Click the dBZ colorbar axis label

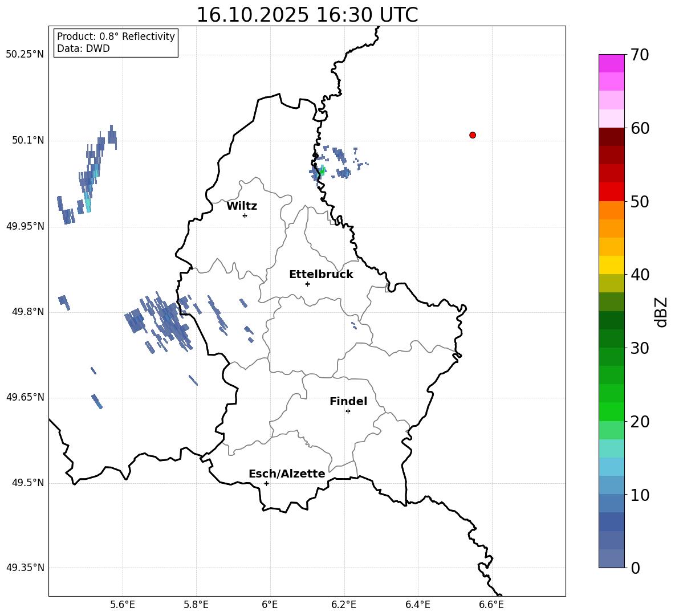click(661, 312)
